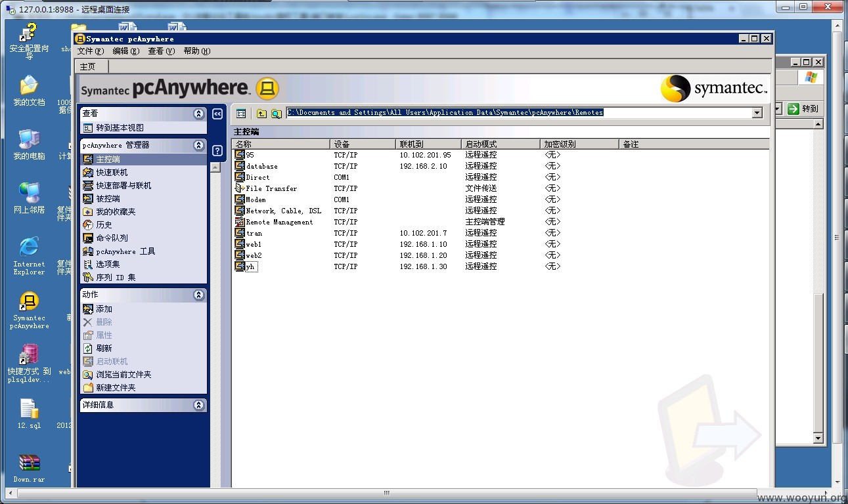Open the 文件 menu

coord(91,51)
